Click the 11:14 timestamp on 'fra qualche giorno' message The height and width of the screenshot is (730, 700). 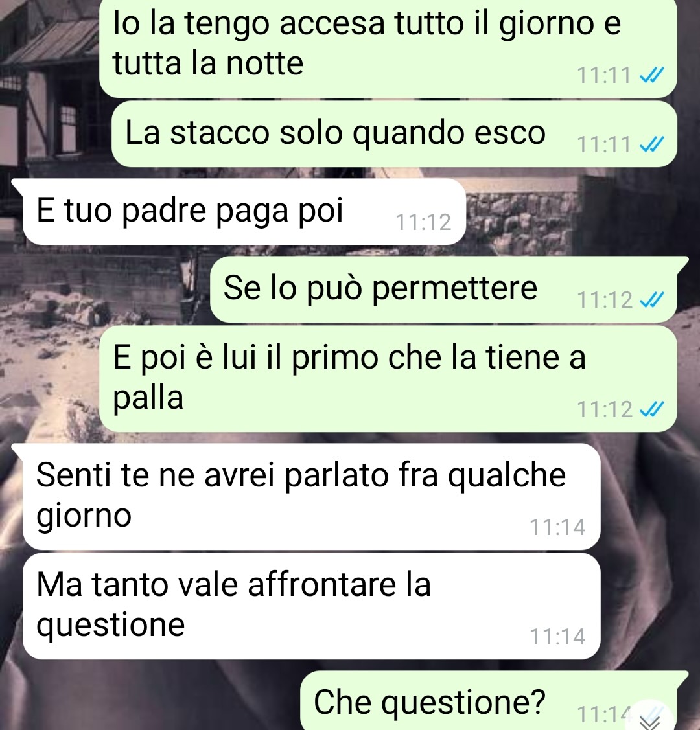pyautogui.click(x=557, y=527)
